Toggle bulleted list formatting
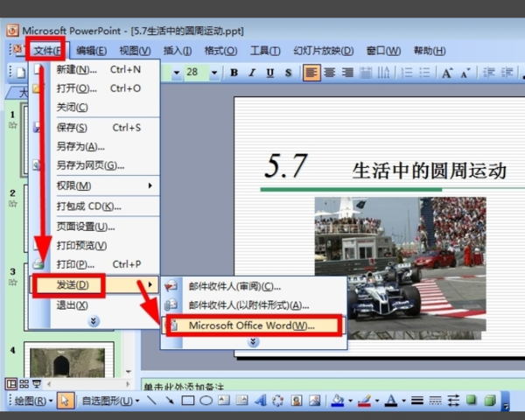Screen dimensions: 525x420 point(424,73)
